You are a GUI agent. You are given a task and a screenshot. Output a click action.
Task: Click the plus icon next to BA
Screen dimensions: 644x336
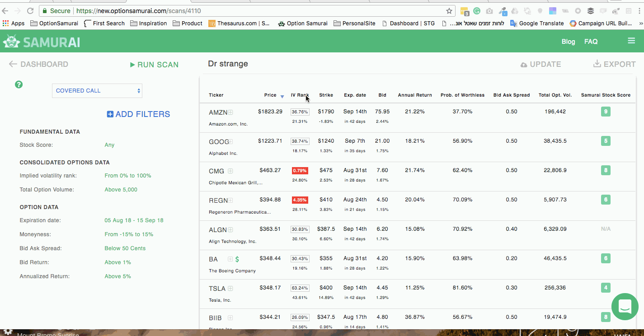pos(230,259)
